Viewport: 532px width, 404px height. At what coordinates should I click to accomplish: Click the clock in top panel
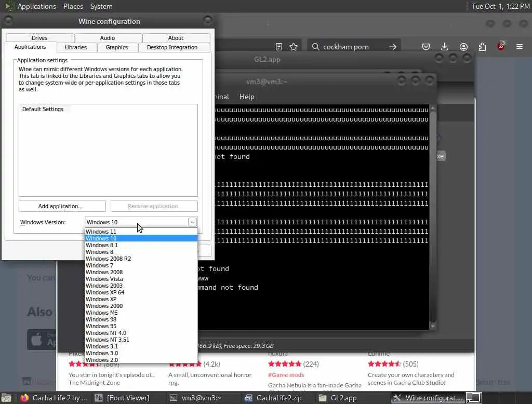[500, 6]
